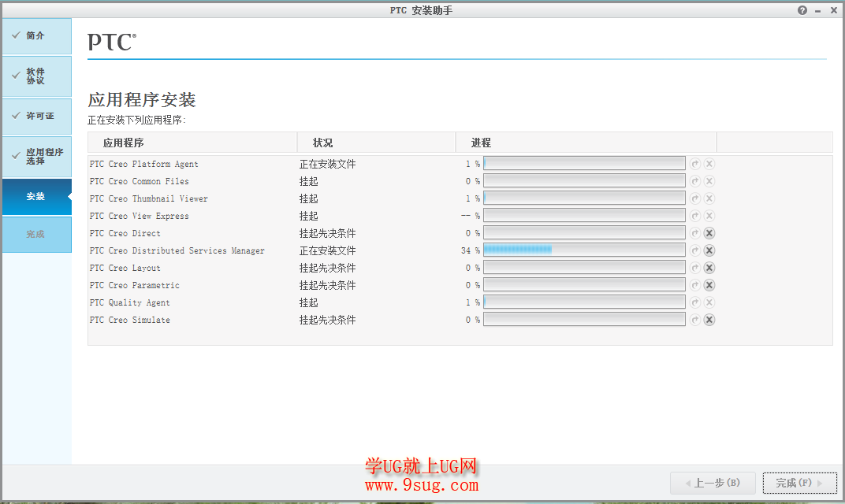Cancel PTC Creo Distributed Services Manager install
The height and width of the screenshot is (504, 845).
(x=709, y=250)
